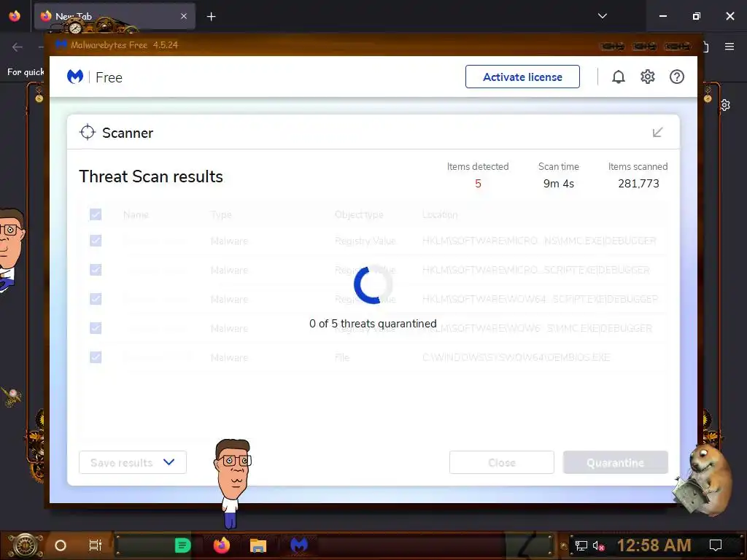Click the Cortana circle on taskbar
This screenshot has height=560, width=747.
point(61,545)
